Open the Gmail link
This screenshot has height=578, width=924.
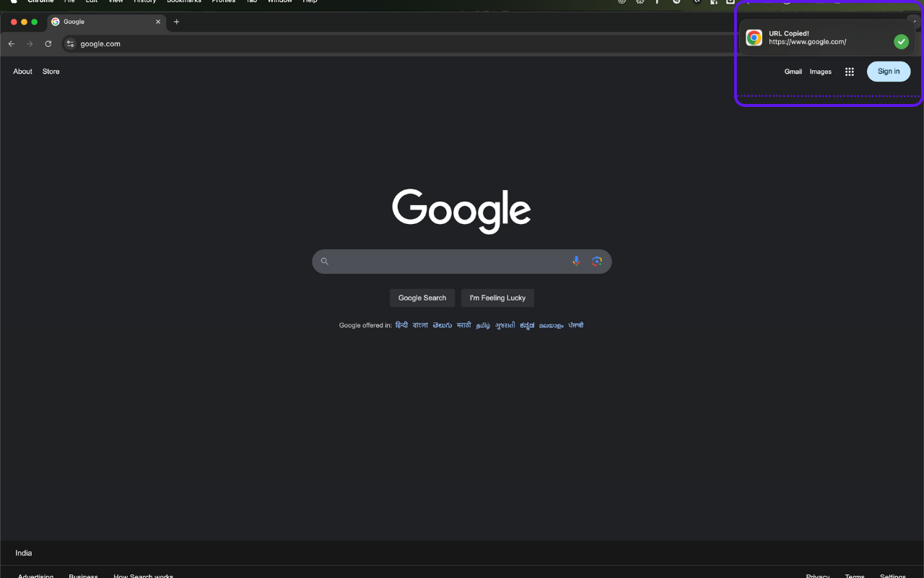click(793, 72)
